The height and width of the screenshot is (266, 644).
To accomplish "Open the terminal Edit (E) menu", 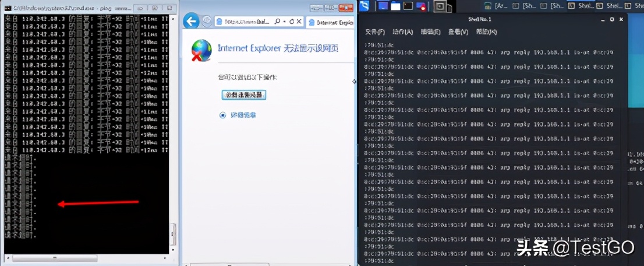I will click(430, 32).
